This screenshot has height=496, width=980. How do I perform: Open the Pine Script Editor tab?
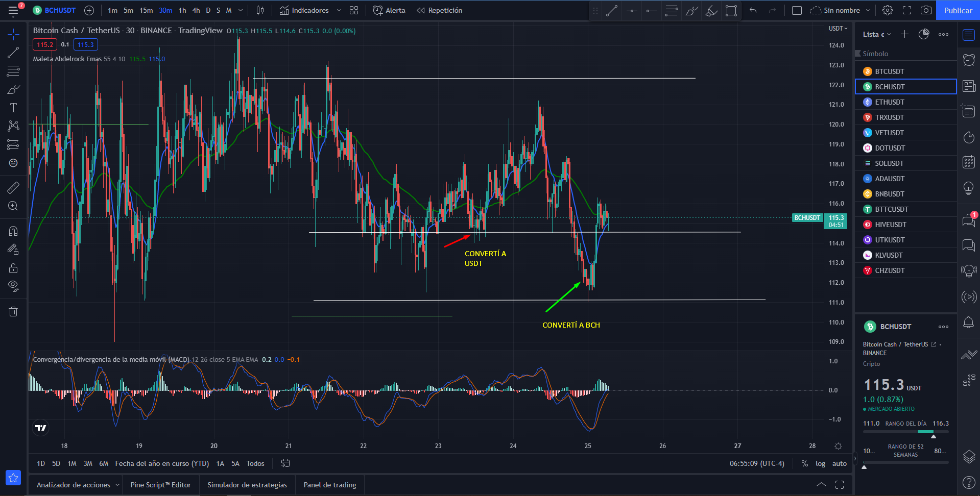tap(160, 485)
